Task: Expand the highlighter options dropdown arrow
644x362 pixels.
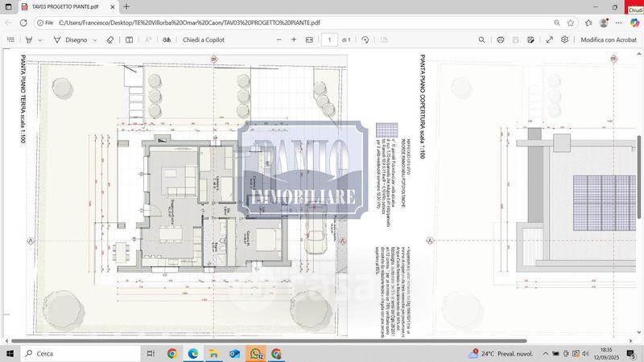Action: [41, 39]
